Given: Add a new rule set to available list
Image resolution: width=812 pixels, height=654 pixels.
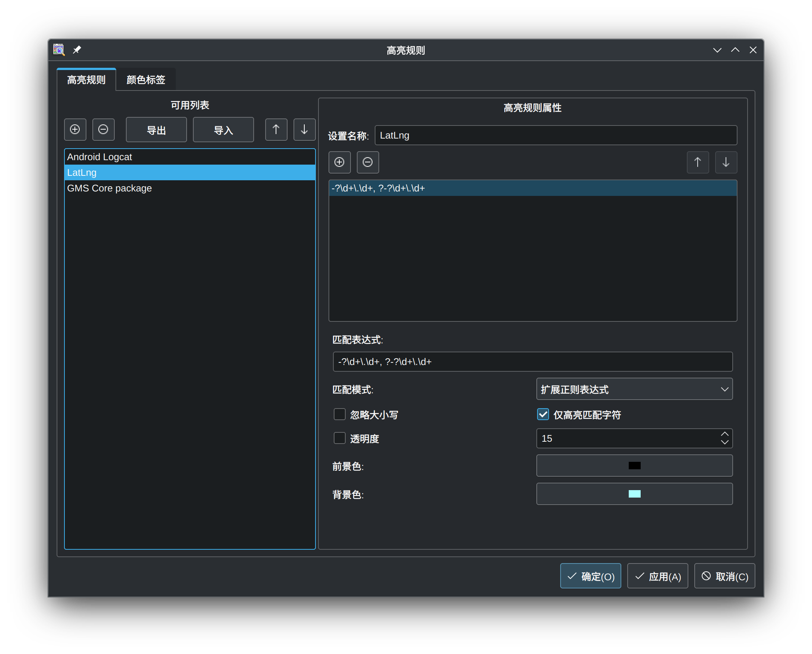Looking at the screenshot, I should [75, 130].
